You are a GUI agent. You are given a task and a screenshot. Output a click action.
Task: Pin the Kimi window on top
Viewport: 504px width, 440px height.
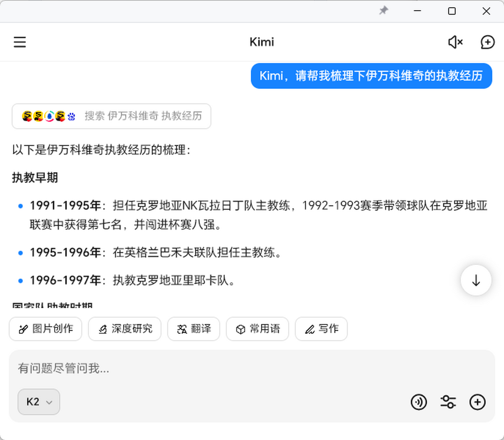pos(383,11)
